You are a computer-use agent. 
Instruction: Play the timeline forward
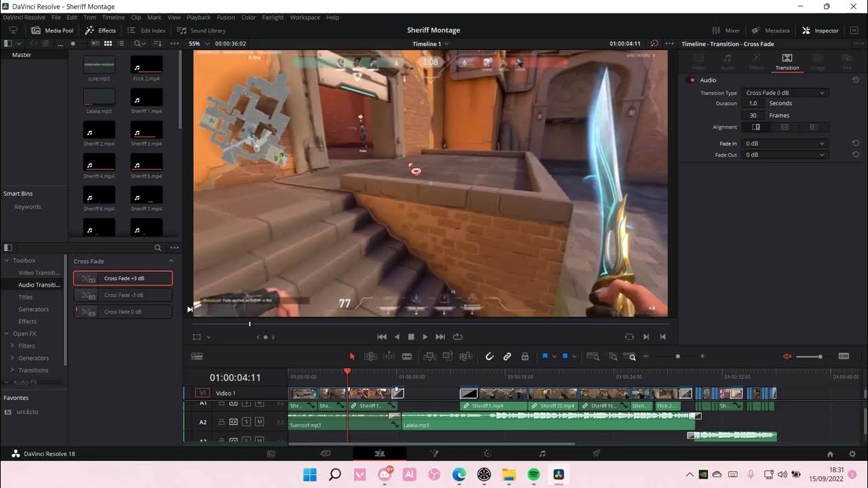point(425,337)
